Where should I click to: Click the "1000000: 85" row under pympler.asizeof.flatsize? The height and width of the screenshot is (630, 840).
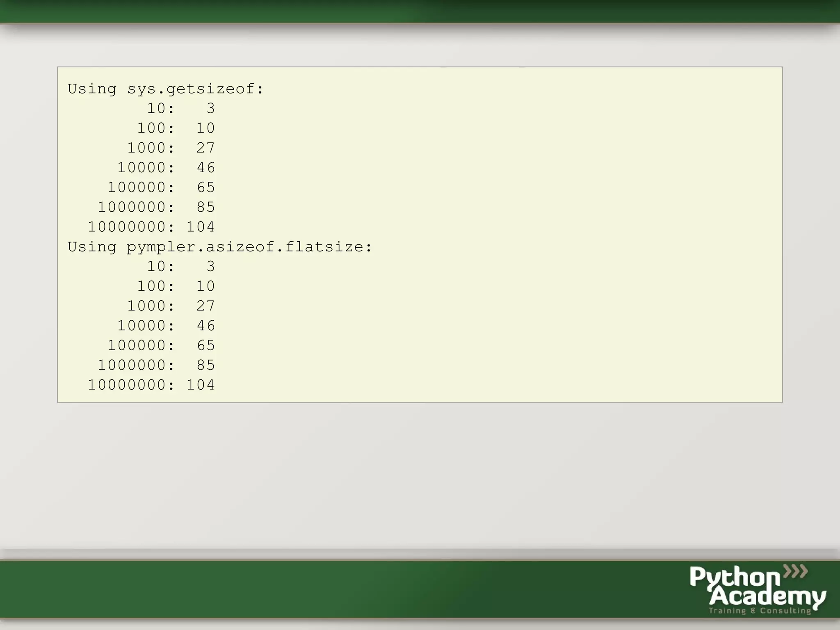point(156,365)
